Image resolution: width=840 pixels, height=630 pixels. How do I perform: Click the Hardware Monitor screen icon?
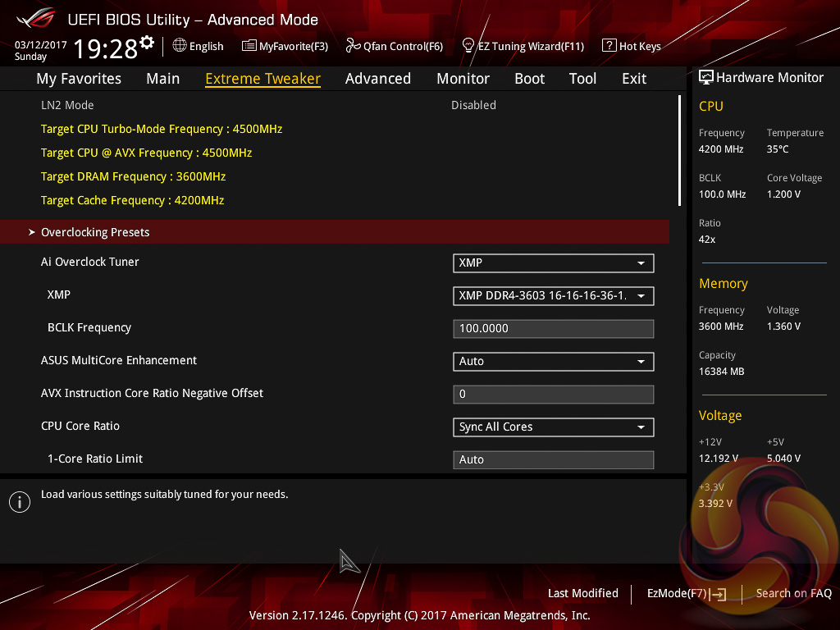(706, 78)
